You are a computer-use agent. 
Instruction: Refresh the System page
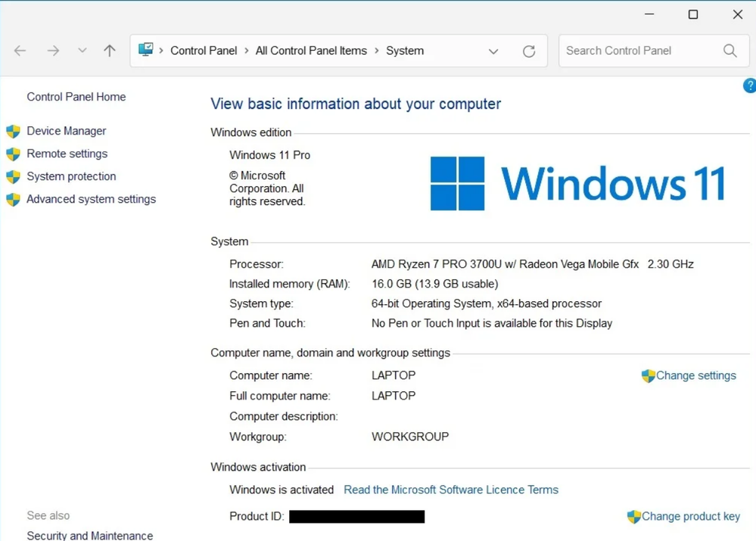(x=529, y=51)
